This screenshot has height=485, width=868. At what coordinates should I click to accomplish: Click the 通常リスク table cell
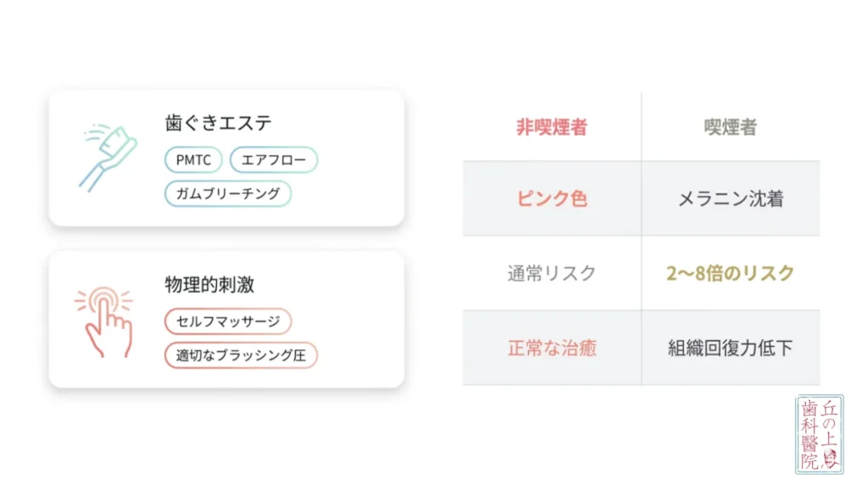[x=552, y=273]
